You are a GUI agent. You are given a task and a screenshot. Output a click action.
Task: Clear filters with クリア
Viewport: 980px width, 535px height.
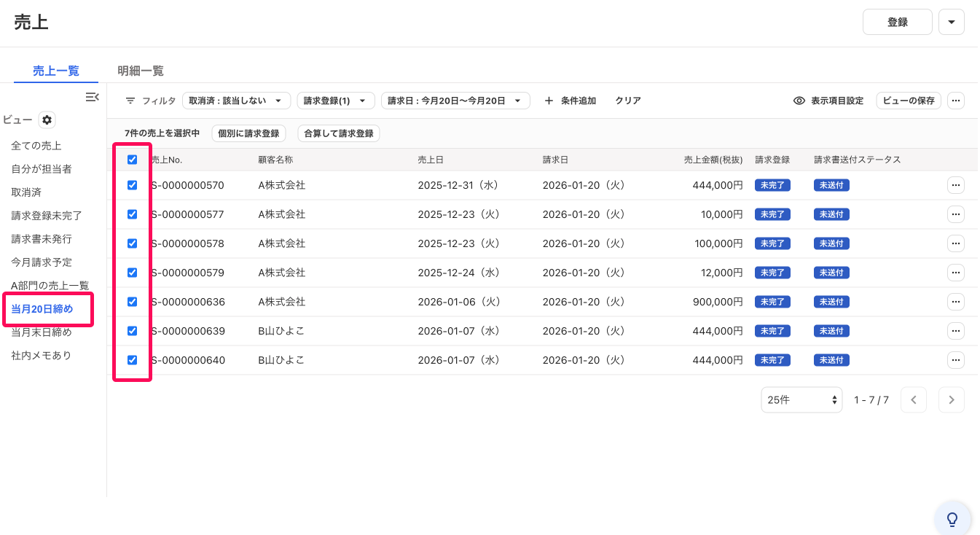pyautogui.click(x=628, y=101)
